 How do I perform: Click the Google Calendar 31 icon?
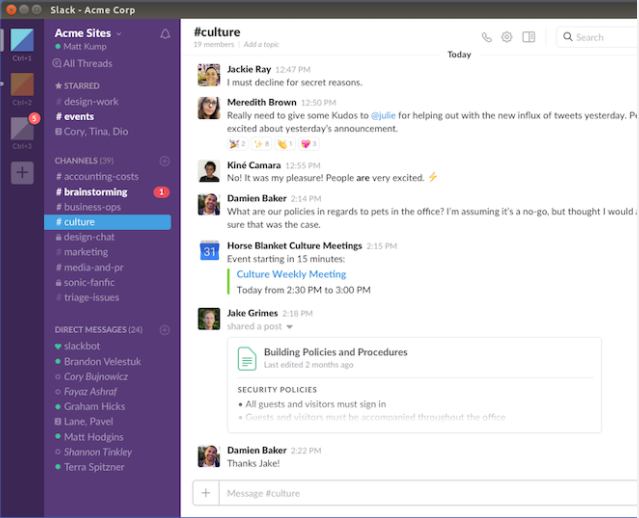point(209,250)
